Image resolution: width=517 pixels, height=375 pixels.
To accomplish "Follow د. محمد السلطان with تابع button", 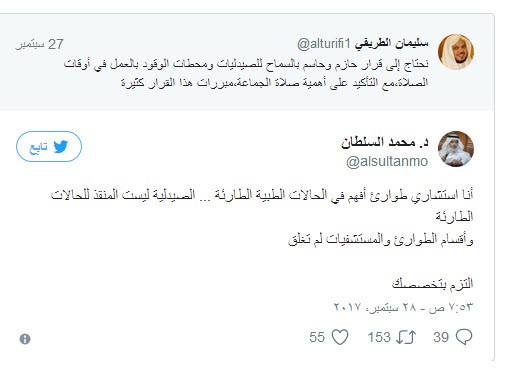I will (x=49, y=146).
